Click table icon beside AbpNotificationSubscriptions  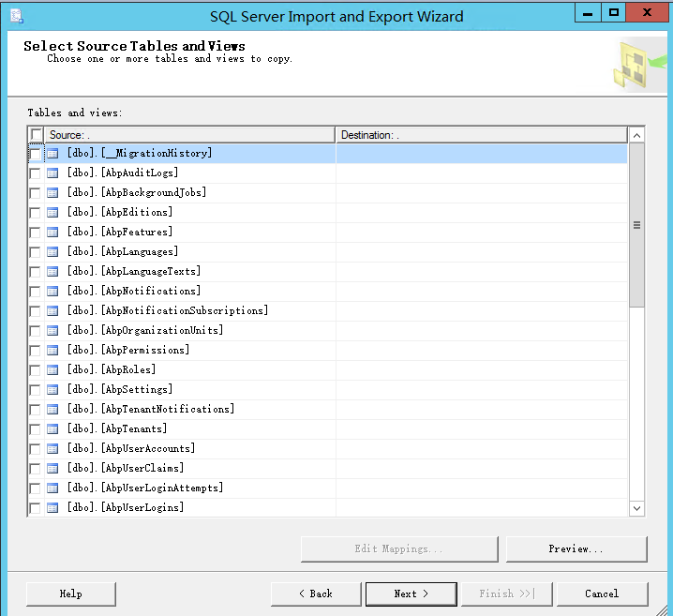tap(52, 310)
